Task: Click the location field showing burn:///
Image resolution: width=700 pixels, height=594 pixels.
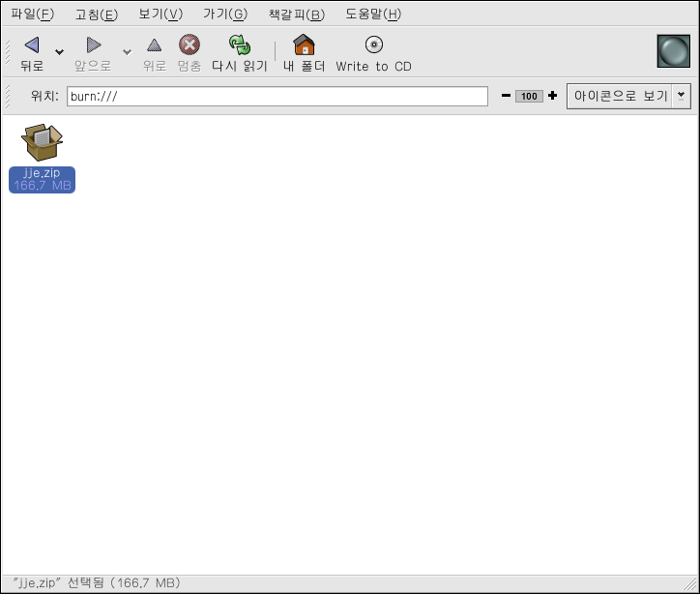Action: tap(277, 96)
